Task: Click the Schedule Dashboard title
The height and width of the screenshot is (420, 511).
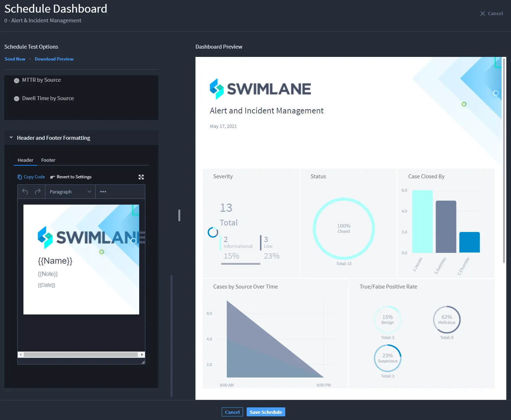Action: pyautogui.click(x=56, y=9)
